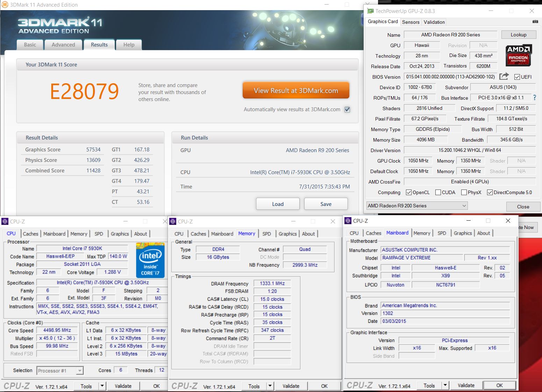The height and width of the screenshot is (392, 542).
Task: Click Validate in CPU-Z CPU window
Action: (x=123, y=386)
